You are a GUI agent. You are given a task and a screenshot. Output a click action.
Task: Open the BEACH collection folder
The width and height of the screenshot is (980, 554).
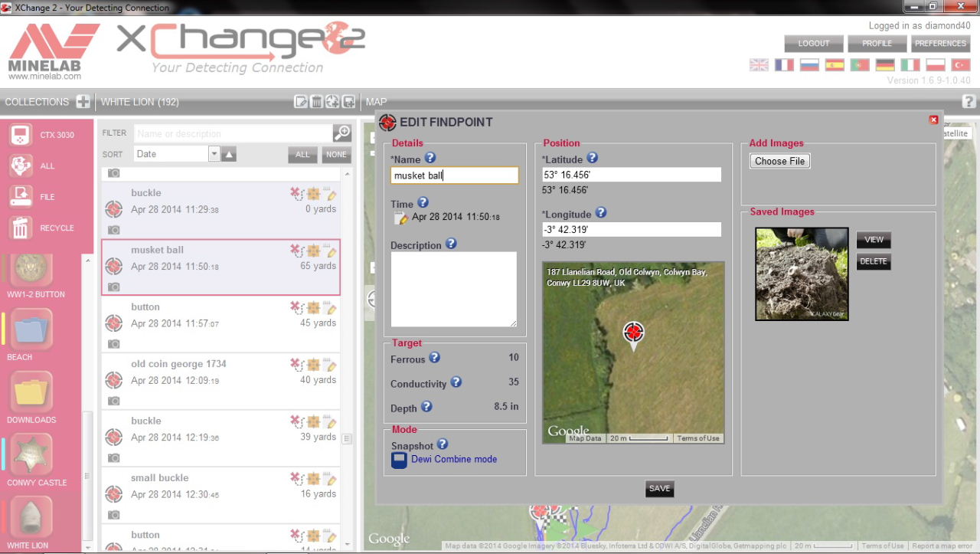(31, 329)
